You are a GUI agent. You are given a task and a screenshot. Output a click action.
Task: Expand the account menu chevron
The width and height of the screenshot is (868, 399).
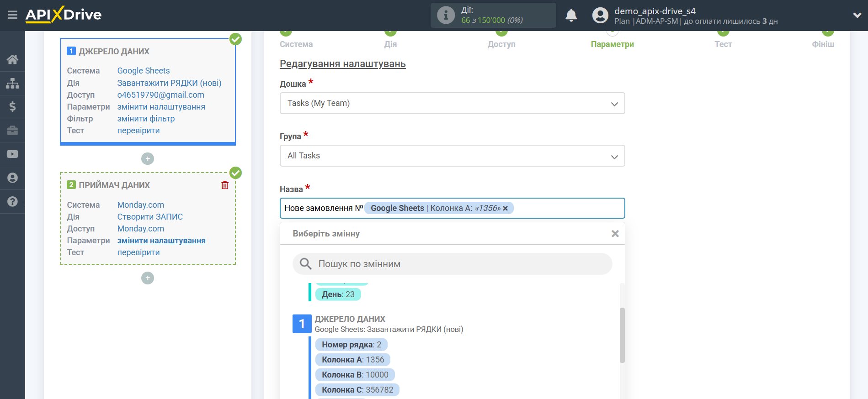click(x=857, y=15)
